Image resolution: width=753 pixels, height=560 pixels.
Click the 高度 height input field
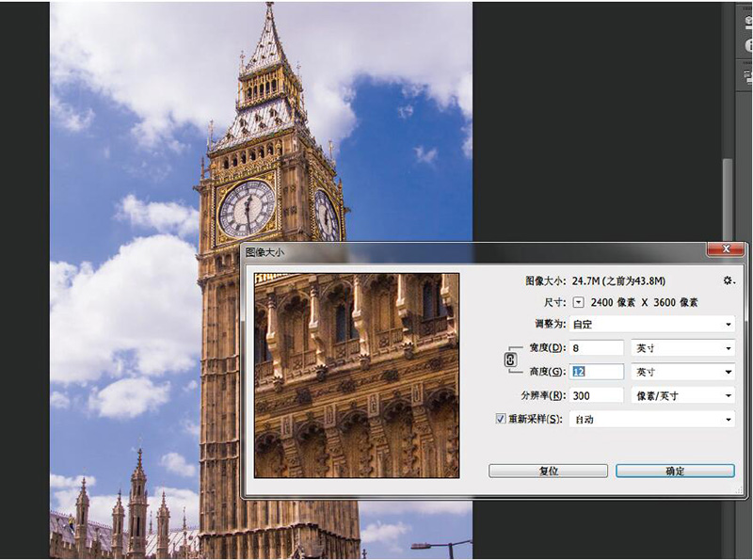click(597, 372)
